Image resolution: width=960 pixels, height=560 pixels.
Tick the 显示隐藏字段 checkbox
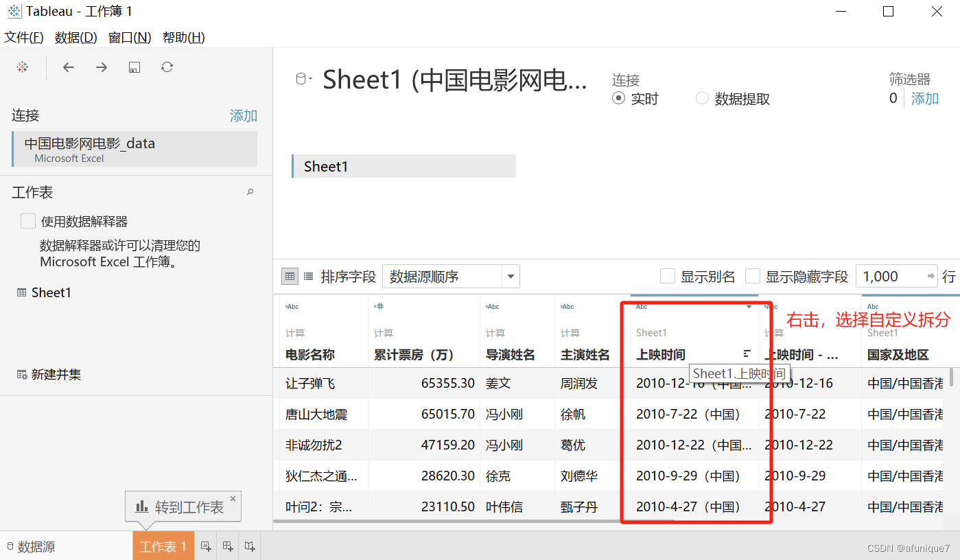pyautogui.click(x=753, y=277)
